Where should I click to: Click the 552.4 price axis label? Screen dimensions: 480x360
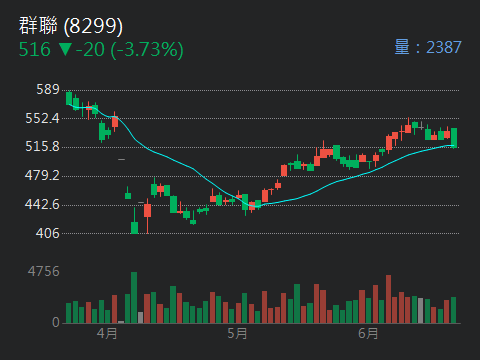(42, 118)
